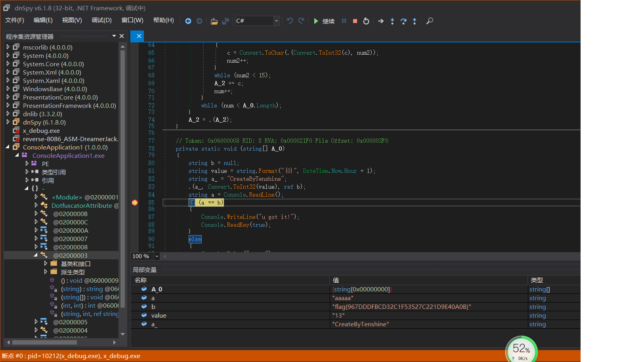The width and height of the screenshot is (644, 362).
Task: Open the 调试(D) menu
Action: click(101, 20)
